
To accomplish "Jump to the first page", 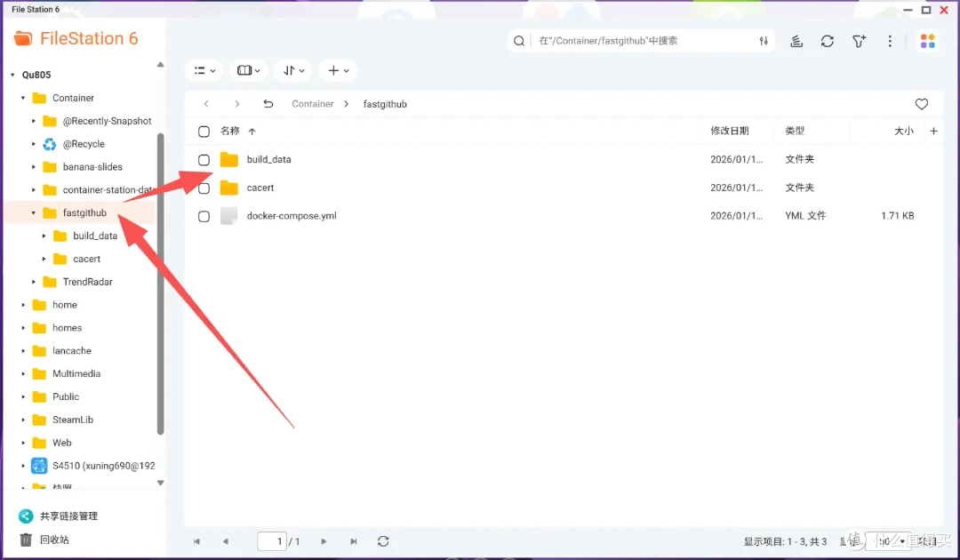I will coord(196,541).
